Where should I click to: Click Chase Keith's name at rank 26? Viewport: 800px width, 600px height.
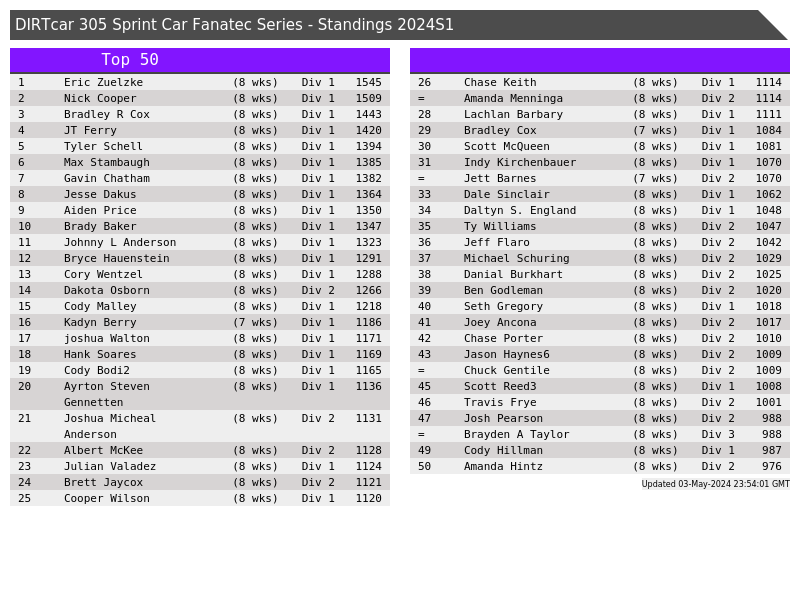[500, 82]
